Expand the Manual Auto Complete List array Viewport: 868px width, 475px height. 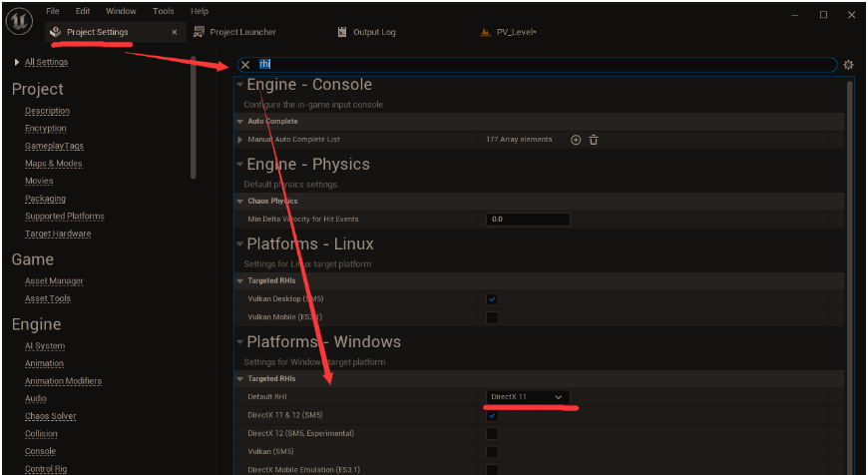point(239,140)
